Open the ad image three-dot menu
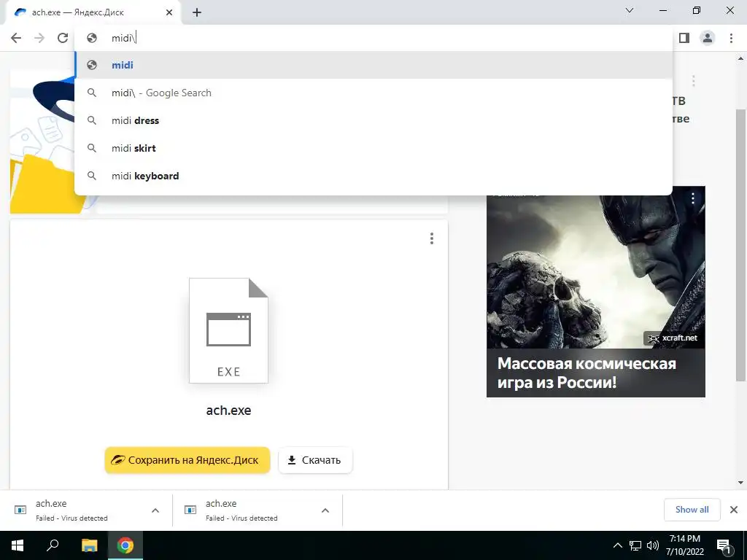 point(693,198)
